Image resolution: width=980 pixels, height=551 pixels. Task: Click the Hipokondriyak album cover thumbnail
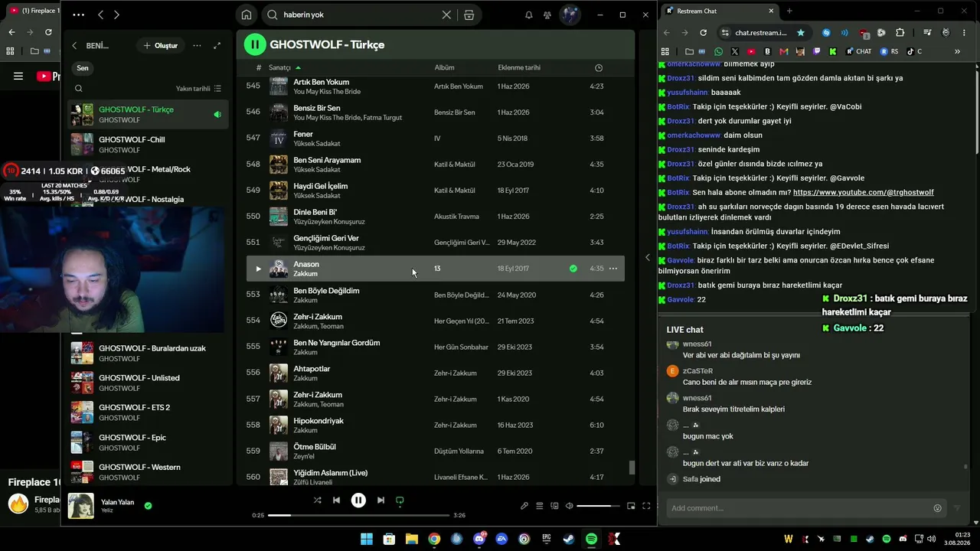tap(279, 425)
